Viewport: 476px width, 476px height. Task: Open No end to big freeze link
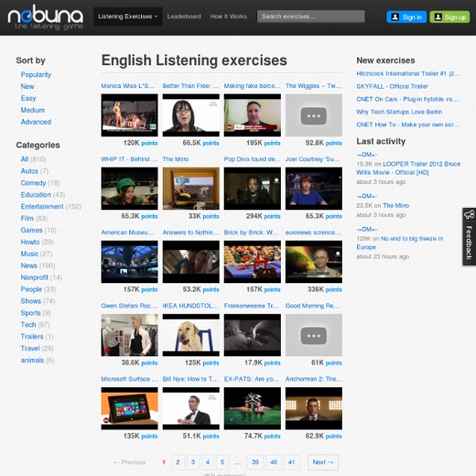pos(400,243)
